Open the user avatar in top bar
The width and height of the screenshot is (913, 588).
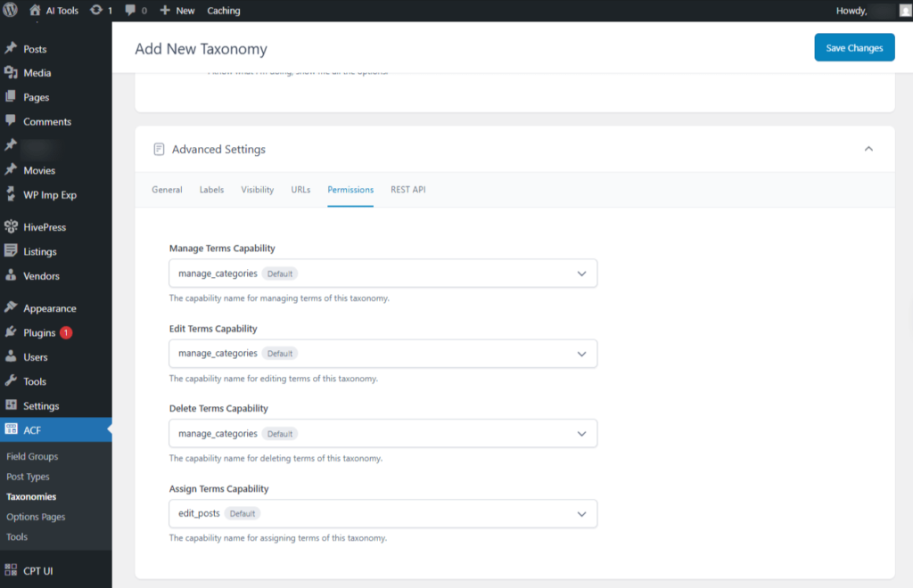[x=905, y=11]
